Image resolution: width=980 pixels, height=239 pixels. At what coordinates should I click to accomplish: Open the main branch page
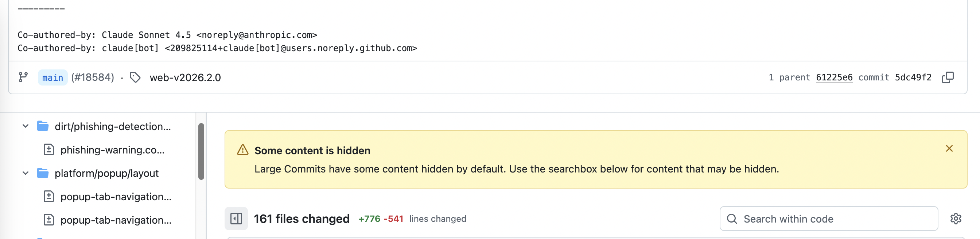[52, 77]
